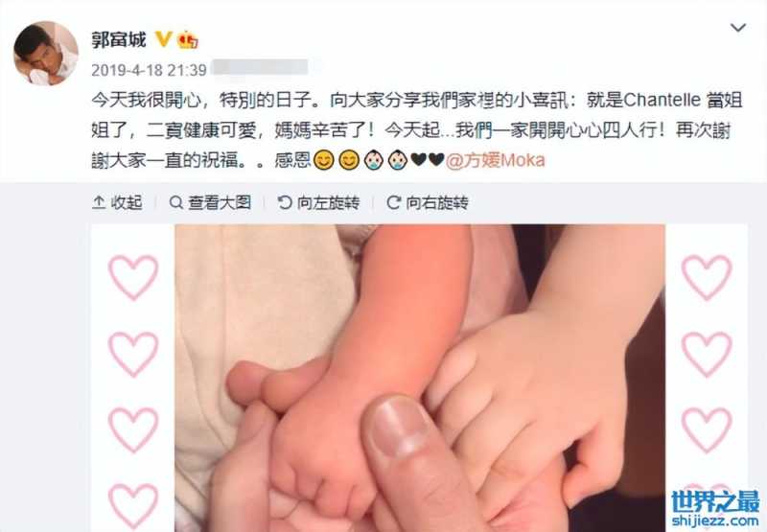Viewport: 767px width, 532px height.
Task: Open the post options chevron menu
Action: (737, 28)
